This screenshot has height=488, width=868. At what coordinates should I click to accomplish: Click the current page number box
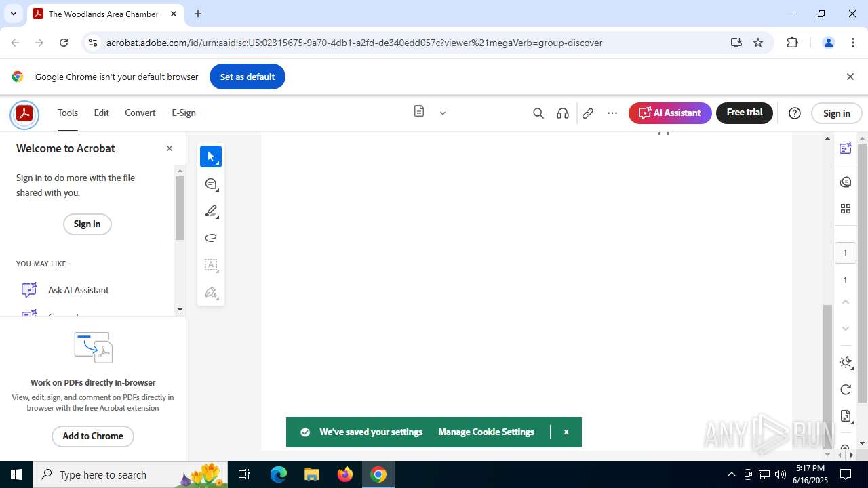(x=845, y=253)
